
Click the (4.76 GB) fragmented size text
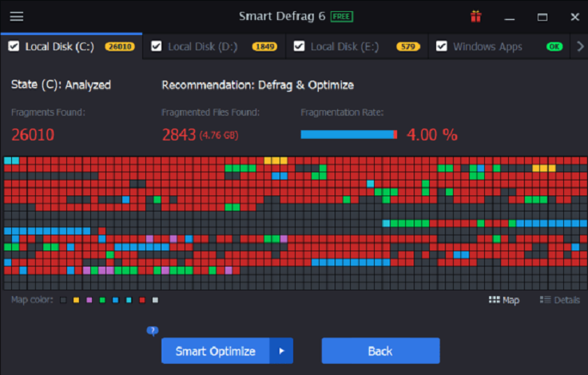tap(219, 136)
